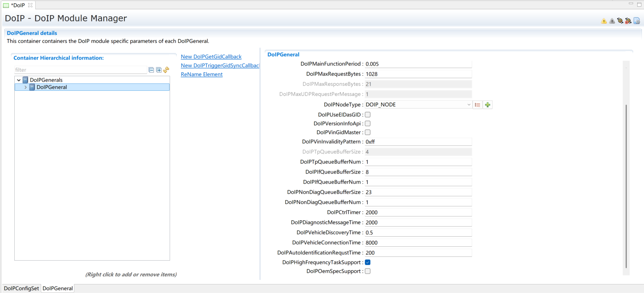The width and height of the screenshot is (644, 293).
Task: Click the ReName Element link
Action: [x=202, y=74]
